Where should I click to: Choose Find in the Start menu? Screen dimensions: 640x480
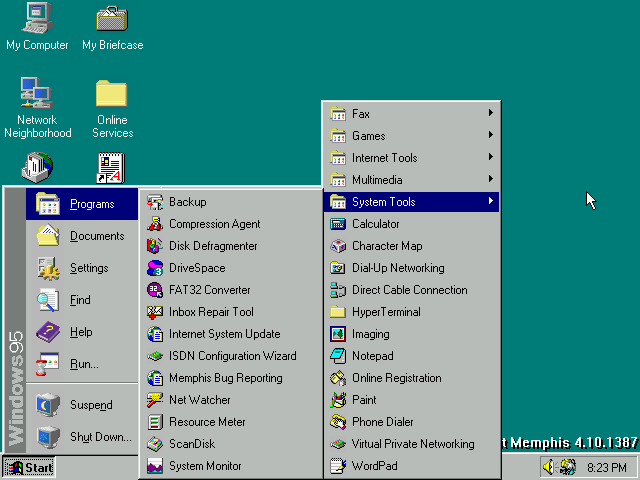click(x=82, y=300)
